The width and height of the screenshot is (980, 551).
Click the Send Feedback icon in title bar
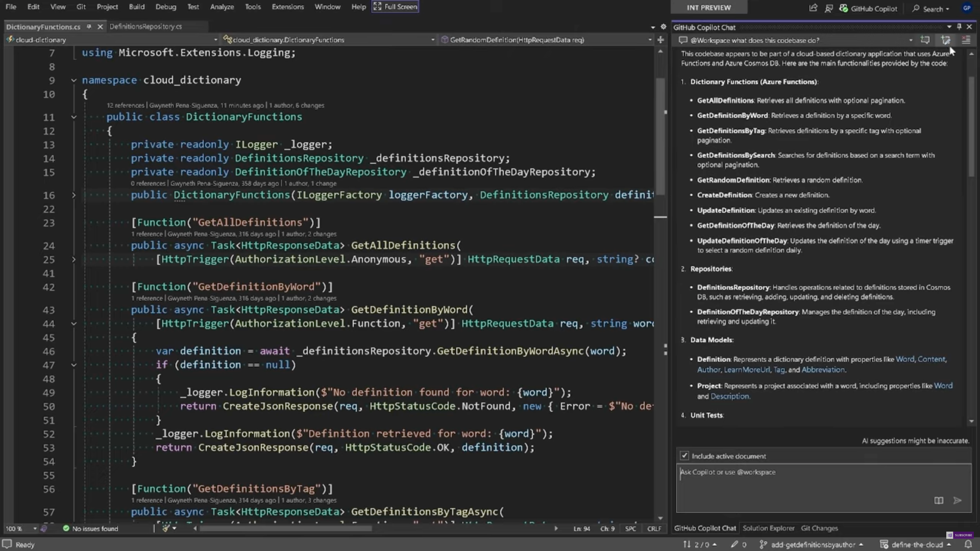coord(829,8)
